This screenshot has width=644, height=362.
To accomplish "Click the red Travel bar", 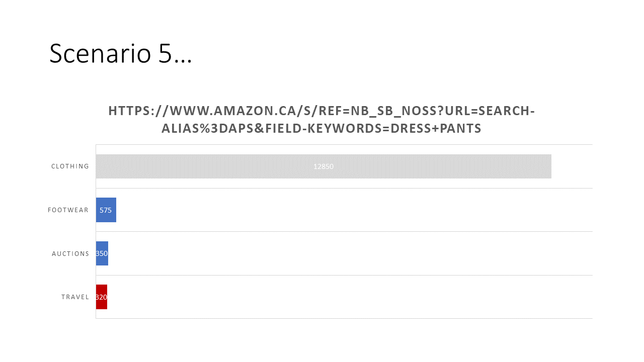I will pos(102,297).
